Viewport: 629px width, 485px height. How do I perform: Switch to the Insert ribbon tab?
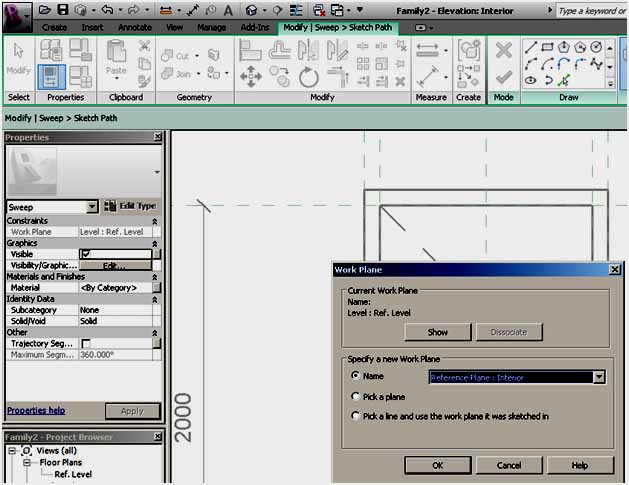tap(92, 28)
